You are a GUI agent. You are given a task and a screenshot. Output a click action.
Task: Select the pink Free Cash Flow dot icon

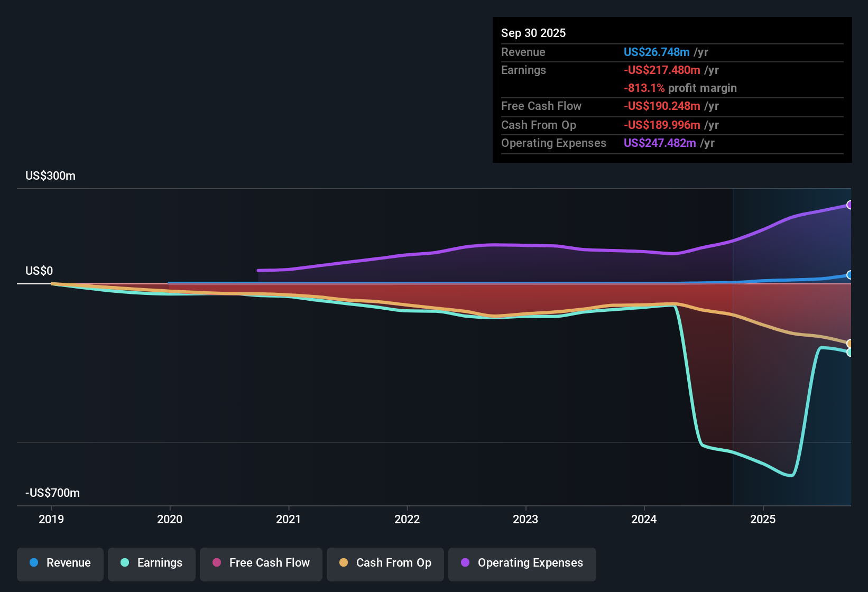tap(216, 563)
